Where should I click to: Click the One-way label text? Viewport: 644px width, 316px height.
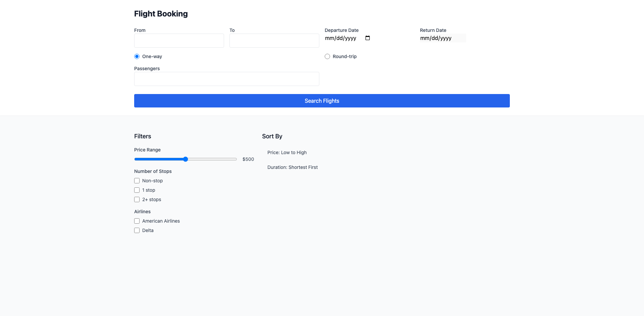pos(152,56)
